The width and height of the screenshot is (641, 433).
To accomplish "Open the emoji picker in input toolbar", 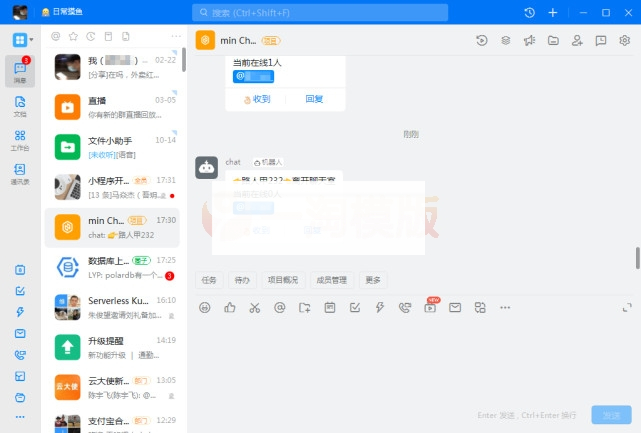I will click(205, 307).
